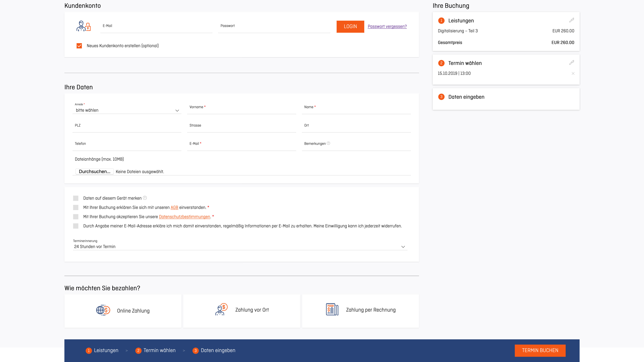
Task: Click the Zahlung vor Ort person icon
Action: click(x=221, y=310)
